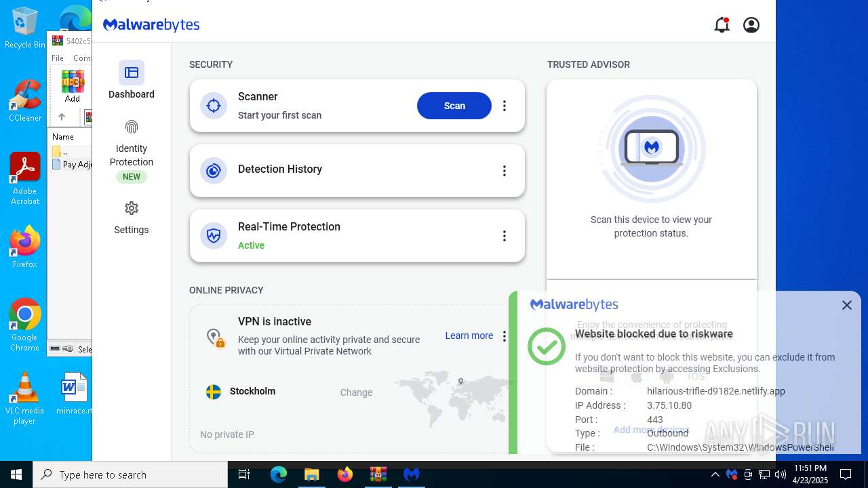Click the 'No private IP' text

[227, 434]
